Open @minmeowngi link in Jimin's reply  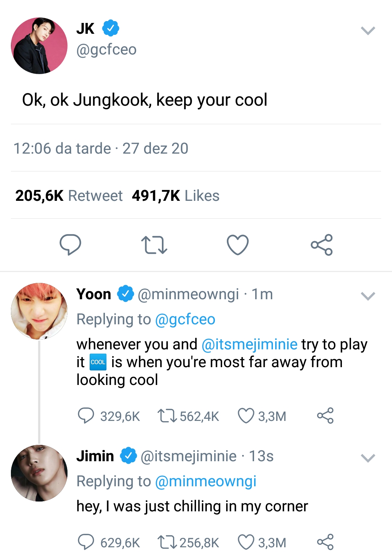point(205,482)
